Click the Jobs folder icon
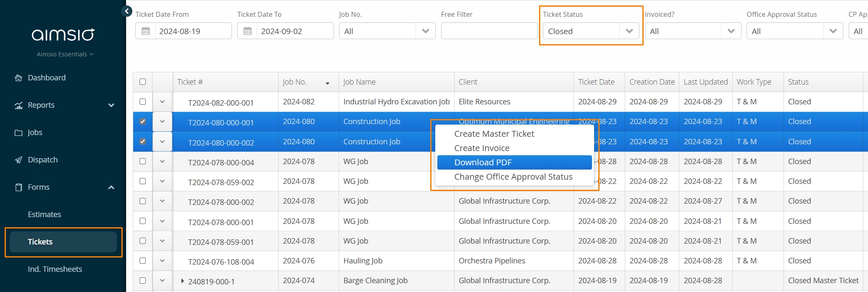Screen dimensions: 868x292 [18, 133]
